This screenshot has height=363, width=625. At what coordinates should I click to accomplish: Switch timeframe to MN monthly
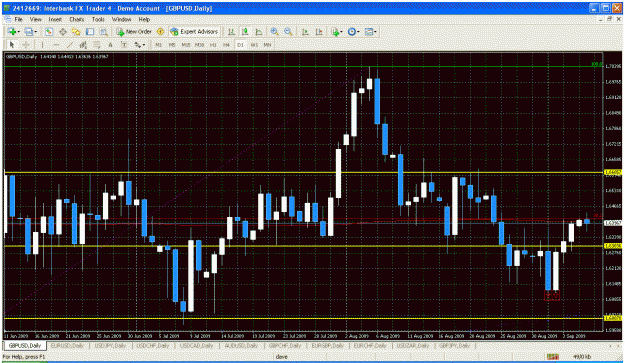click(x=267, y=45)
